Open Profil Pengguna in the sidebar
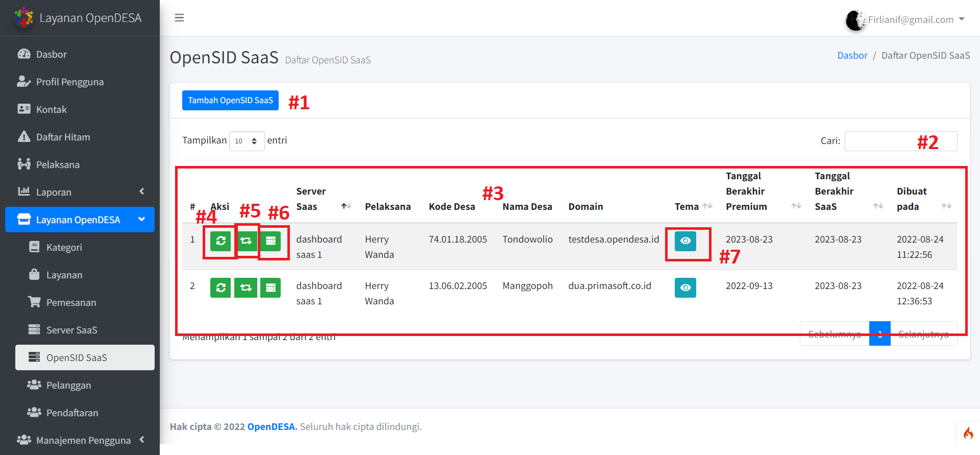 (80, 82)
